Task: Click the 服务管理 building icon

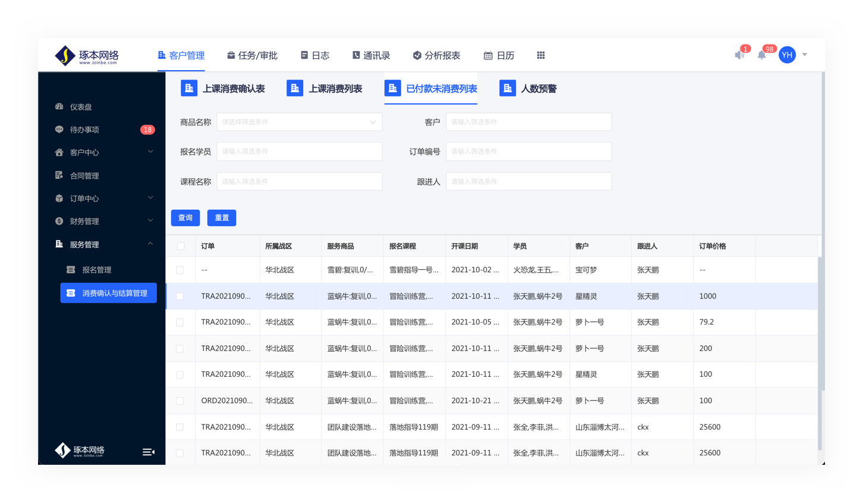Action: tap(59, 244)
